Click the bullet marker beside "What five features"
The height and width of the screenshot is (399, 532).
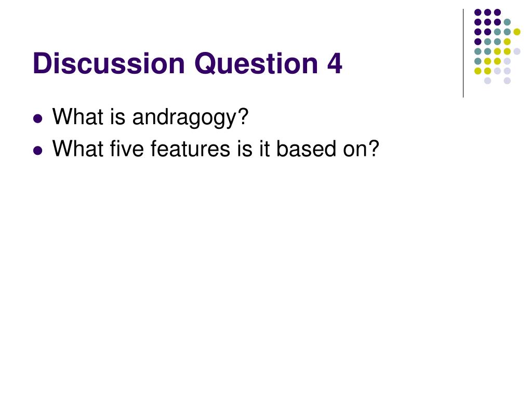point(38,150)
